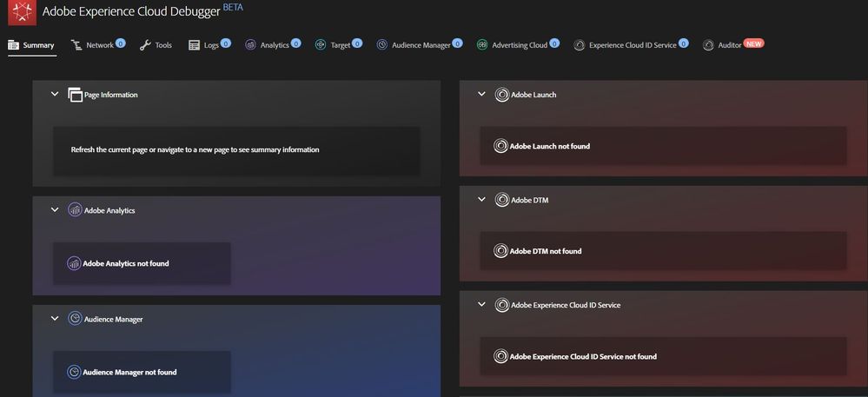Screen dimensions: 868x397
Task: Collapse the Adobe DTM panel
Action: [x=481, y=199]
